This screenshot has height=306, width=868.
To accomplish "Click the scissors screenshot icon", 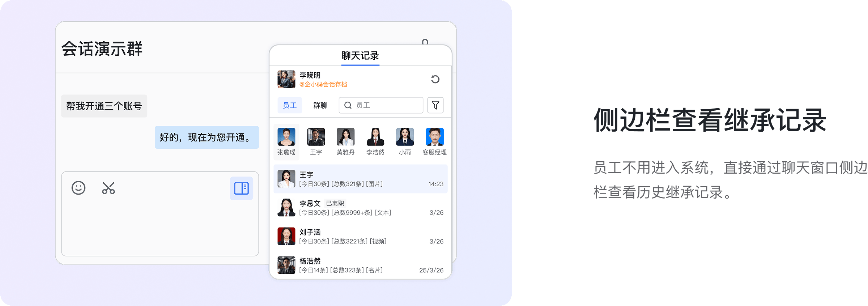I will [109, 188].
